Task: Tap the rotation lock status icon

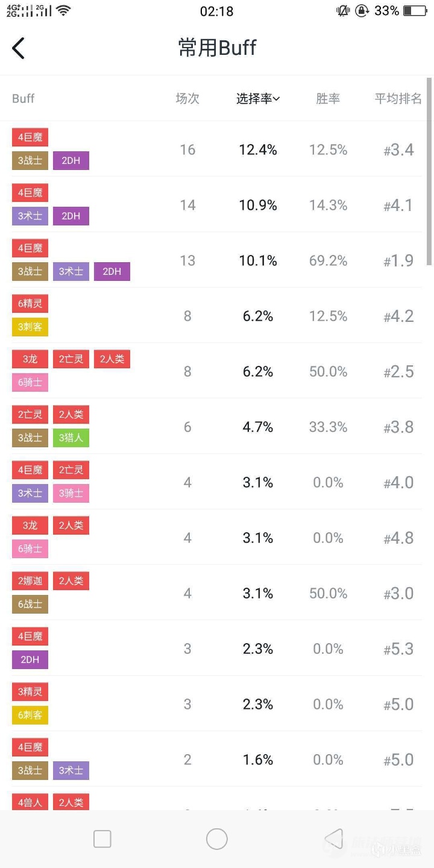Action: [362, 11]
